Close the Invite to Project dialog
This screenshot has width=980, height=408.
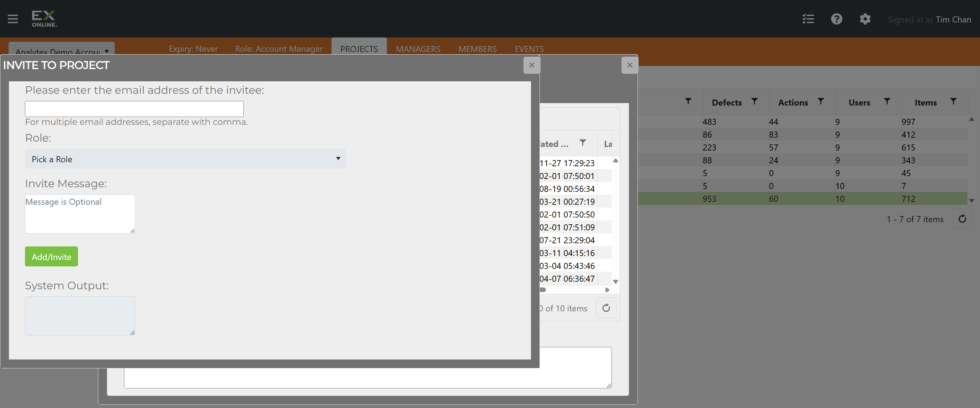532,65
